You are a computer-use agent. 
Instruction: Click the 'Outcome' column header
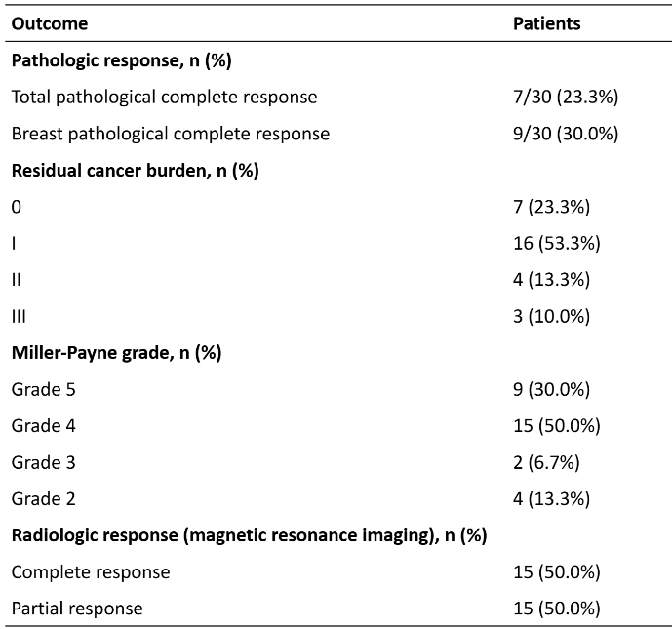50,23
